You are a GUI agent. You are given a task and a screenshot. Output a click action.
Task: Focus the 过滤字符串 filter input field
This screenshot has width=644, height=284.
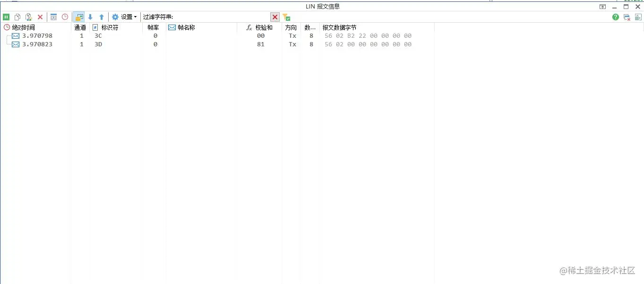222,17
